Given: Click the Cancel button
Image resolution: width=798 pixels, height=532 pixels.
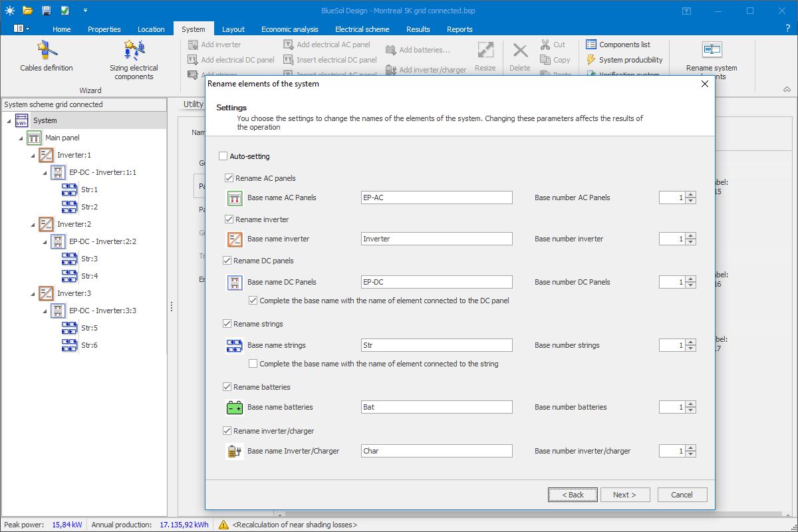Looking at the screenshot, I should [x=682, y=495].
